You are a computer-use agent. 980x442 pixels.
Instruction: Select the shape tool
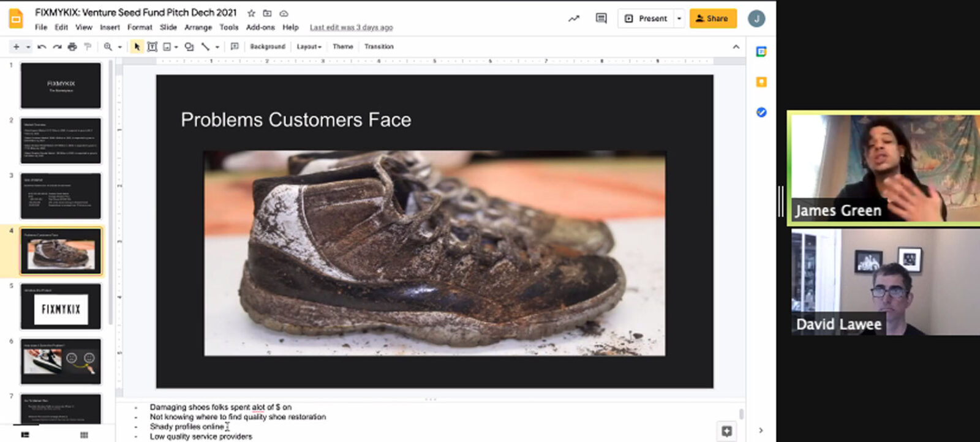click(x=189, y=47)
